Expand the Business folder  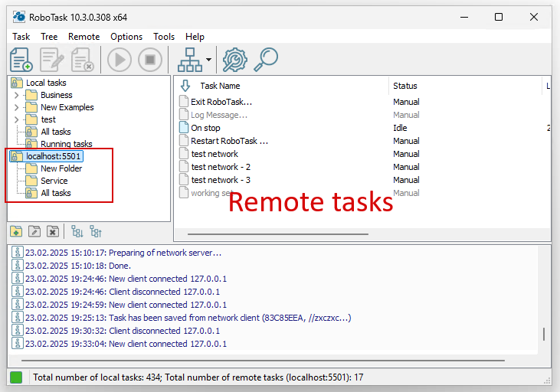[x=16, y=95]
